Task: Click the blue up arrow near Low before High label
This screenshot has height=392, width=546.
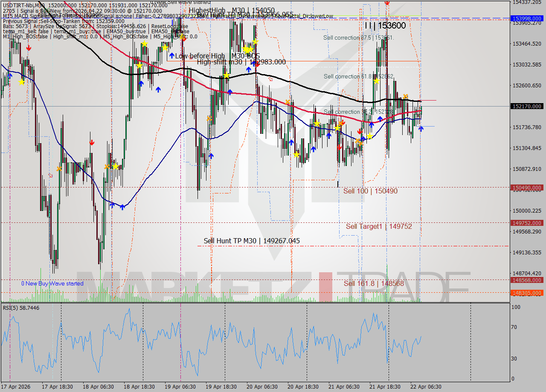Action: [172, 55]
